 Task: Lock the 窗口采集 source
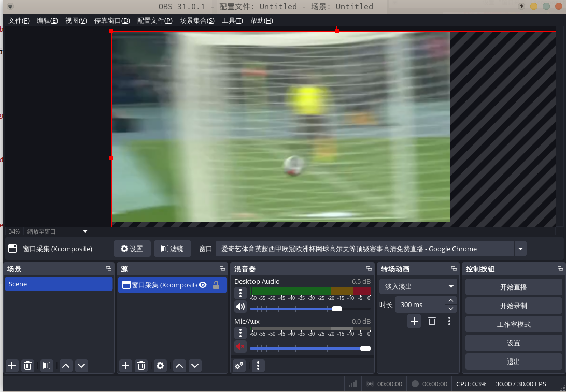click(216, 285)
